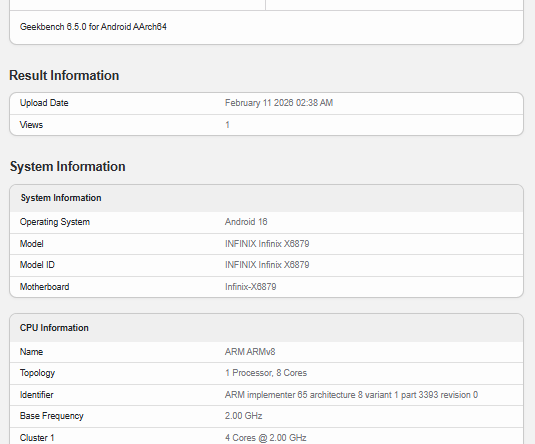Select the Model value INFINIX Infinix X6879
The height and width of the screenshot is (444, 535).
pyautogui.click(x=267, y=244)
